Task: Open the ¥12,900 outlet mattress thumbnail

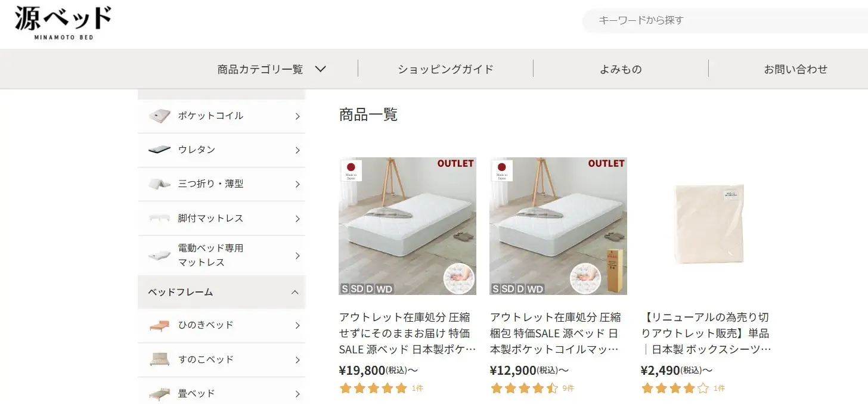Action: [x=558, y=226]
